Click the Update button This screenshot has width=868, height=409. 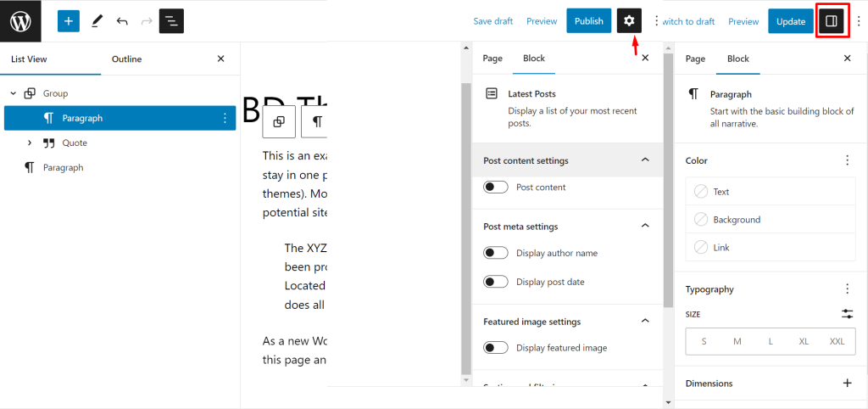(791, 21)
